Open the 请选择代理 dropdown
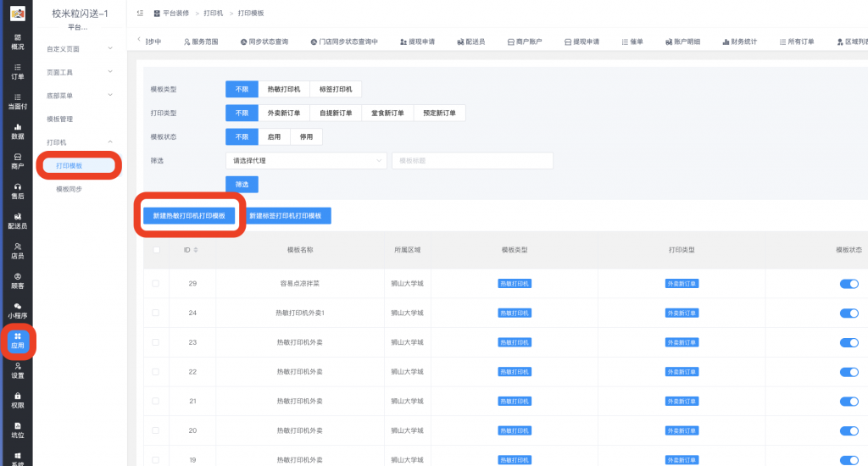This screenshot has height=466, width=868. pos(306,160)
